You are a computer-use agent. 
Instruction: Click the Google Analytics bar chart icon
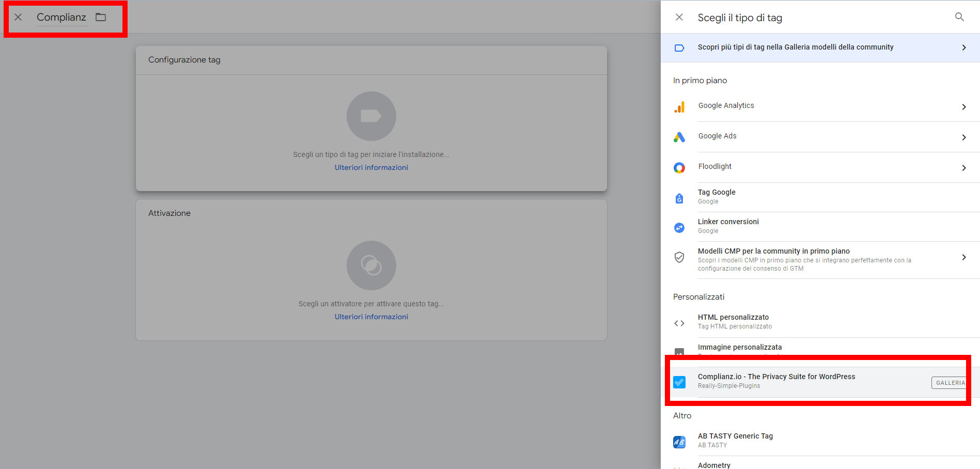tap(679, 107)
